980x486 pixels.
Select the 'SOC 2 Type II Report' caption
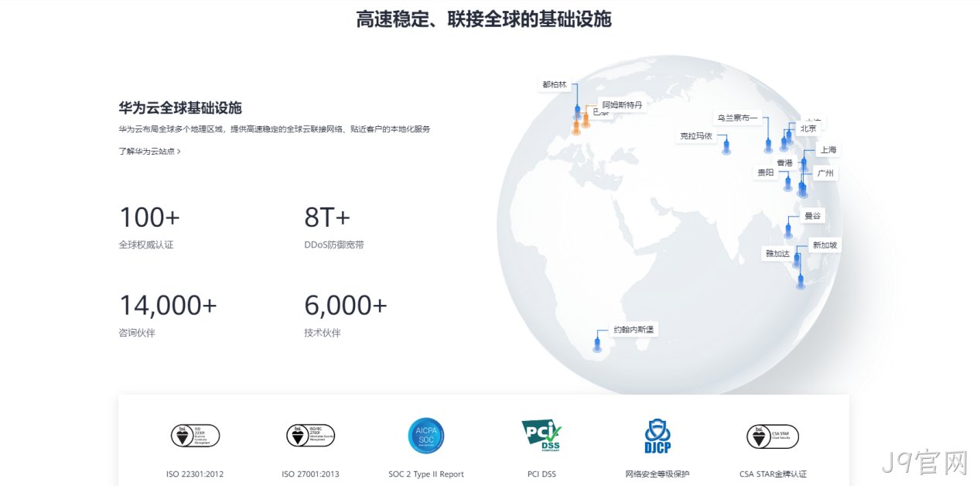click(426, 474)
